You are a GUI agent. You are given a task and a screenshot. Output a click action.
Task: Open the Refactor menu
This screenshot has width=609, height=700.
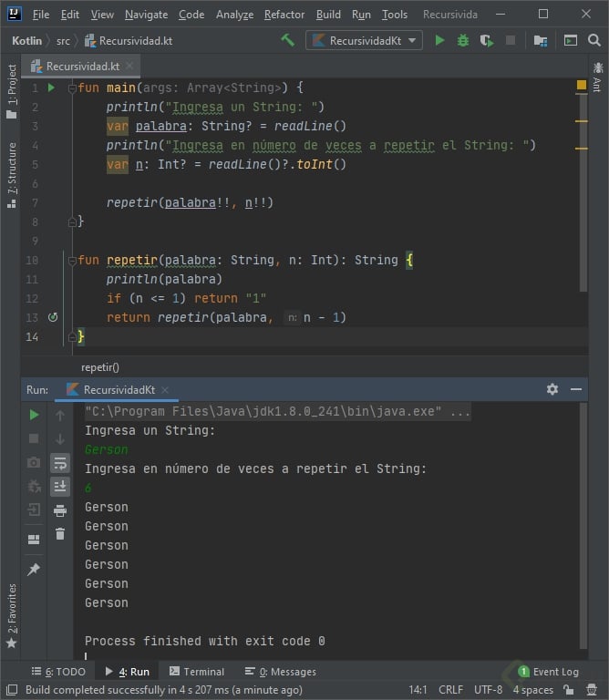click(x=284, y=15)
